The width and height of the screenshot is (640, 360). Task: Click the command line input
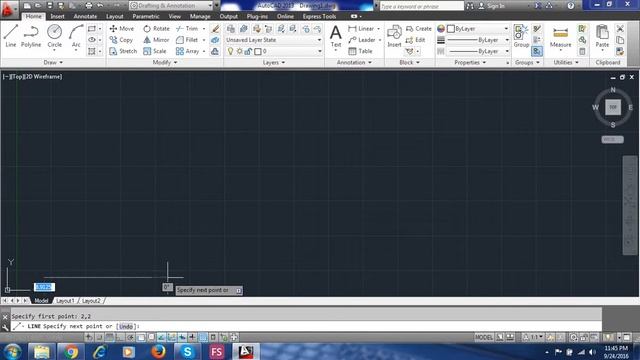point(306,326)
